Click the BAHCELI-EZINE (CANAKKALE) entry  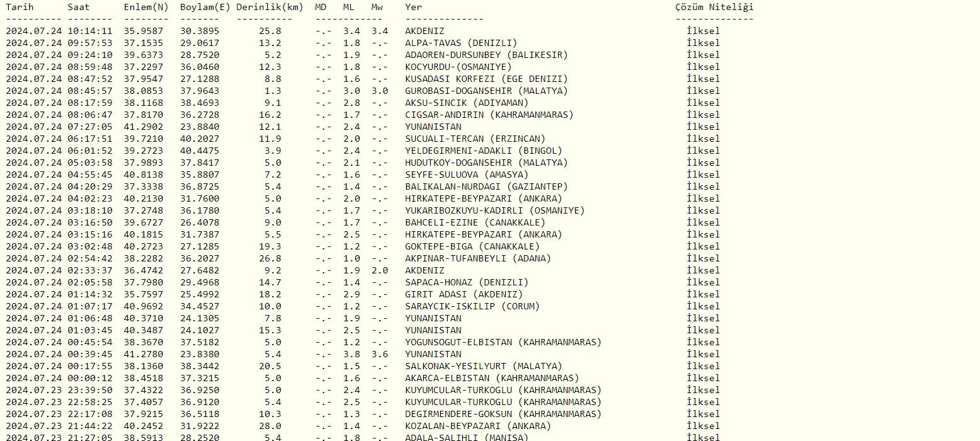[x=475, y=222]
